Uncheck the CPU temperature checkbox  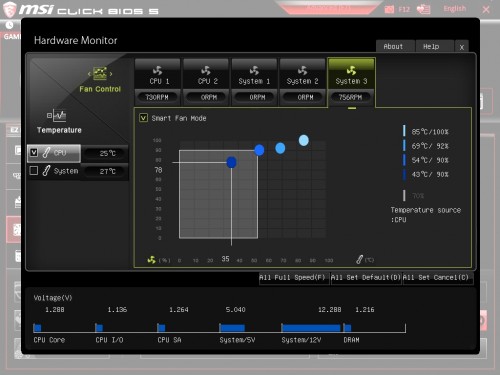(34, 153)
